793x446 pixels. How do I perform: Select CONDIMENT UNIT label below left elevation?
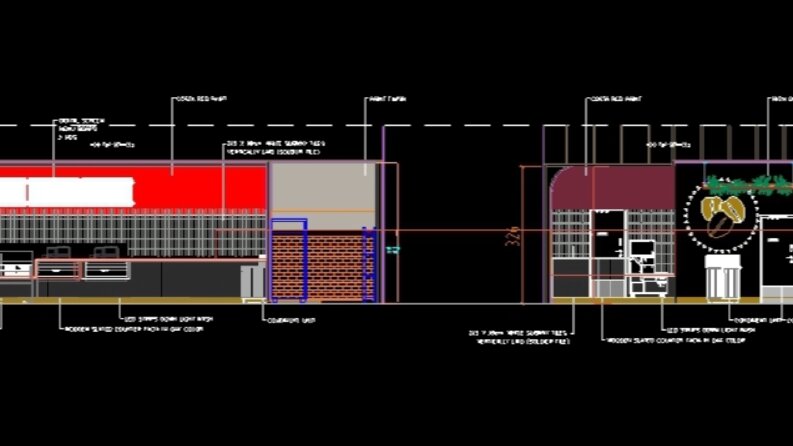pos(291,320)
